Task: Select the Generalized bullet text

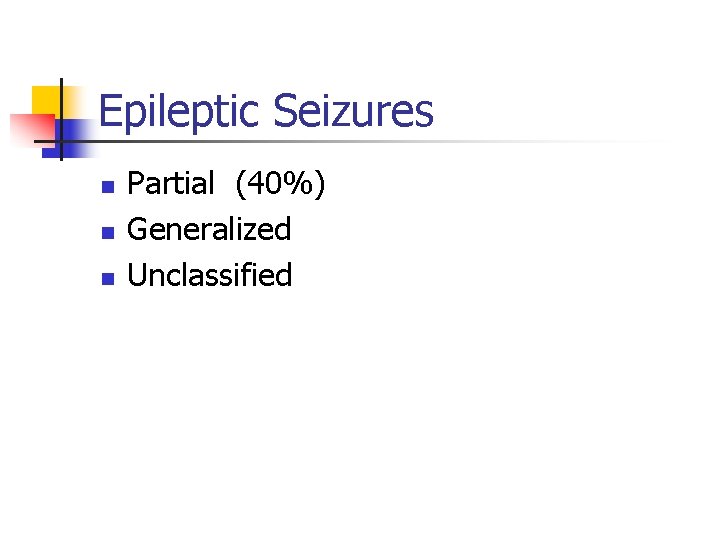Action: [x=209, y=230]
